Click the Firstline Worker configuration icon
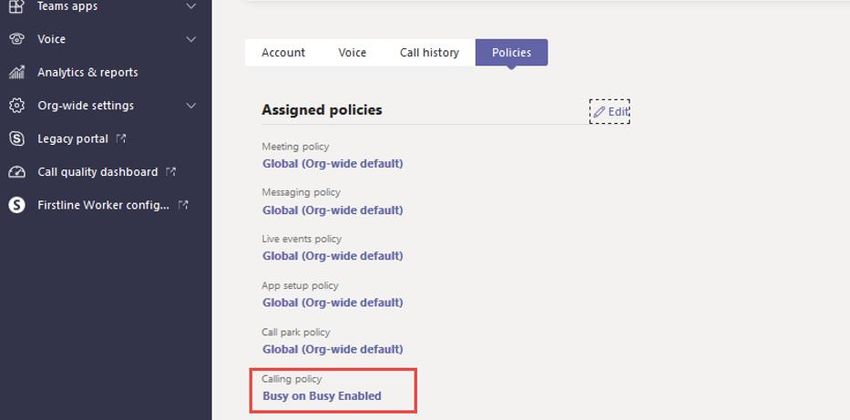 [x=17, y=205]
